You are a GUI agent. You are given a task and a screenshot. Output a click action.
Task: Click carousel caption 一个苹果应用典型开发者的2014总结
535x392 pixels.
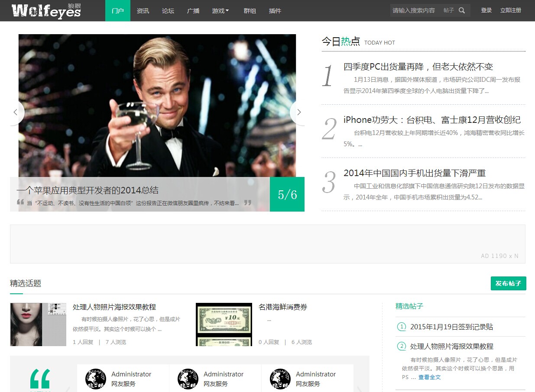click(x=88, y=190)
